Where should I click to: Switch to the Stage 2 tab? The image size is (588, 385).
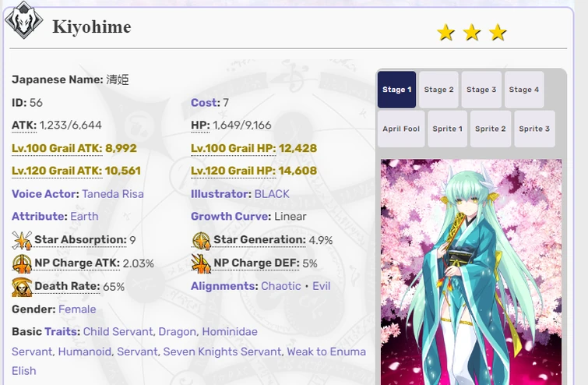pyautogui.click(x=438, y=90)
